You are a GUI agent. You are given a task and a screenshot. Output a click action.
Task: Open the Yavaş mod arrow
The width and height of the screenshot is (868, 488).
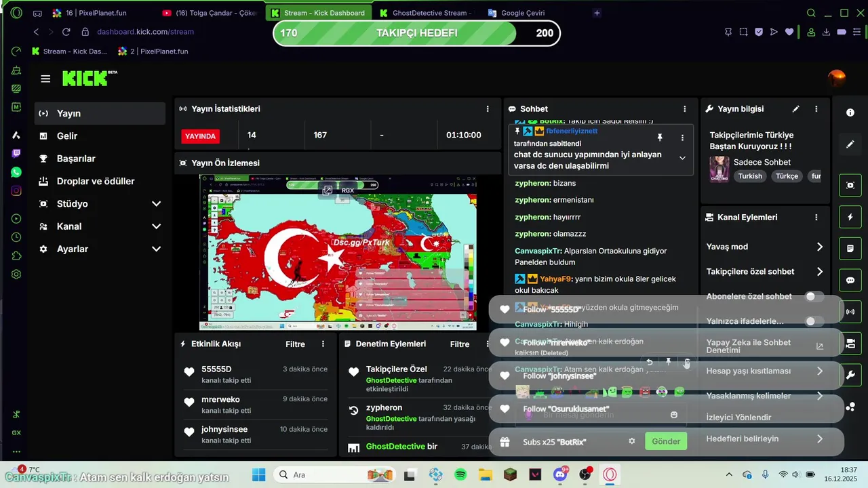click(x=819, y=247)
